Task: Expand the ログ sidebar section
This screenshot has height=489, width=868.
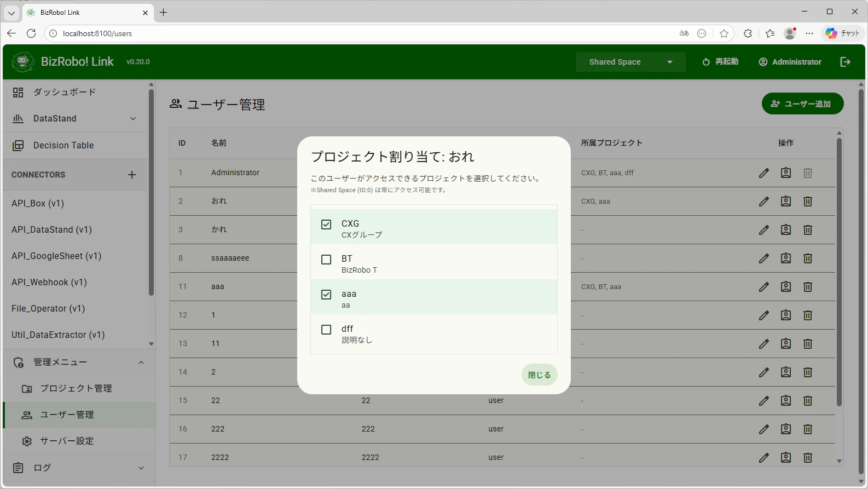Action: pos(79,468)
